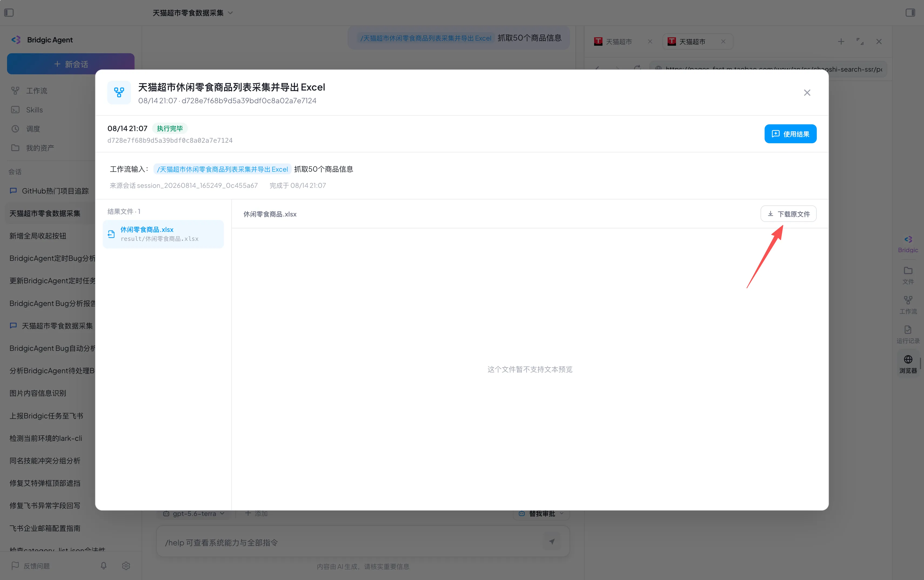Download the original file via 下载原文件
This screenshot has height=580, width=924.
click(x=788, y=214)
